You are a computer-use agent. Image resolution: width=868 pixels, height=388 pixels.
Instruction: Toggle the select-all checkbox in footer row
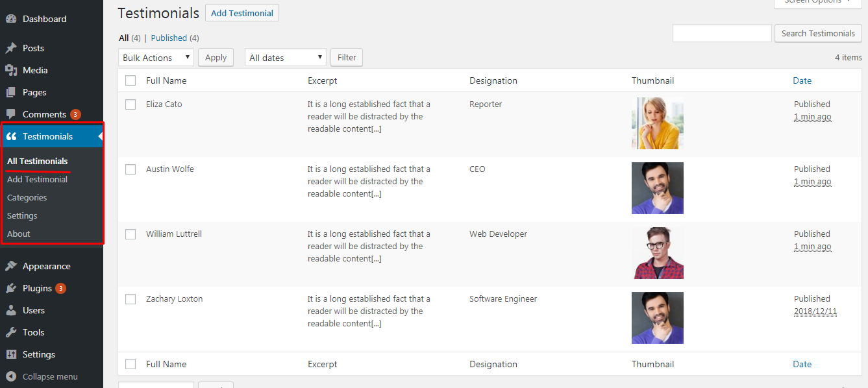coord(130,364)
